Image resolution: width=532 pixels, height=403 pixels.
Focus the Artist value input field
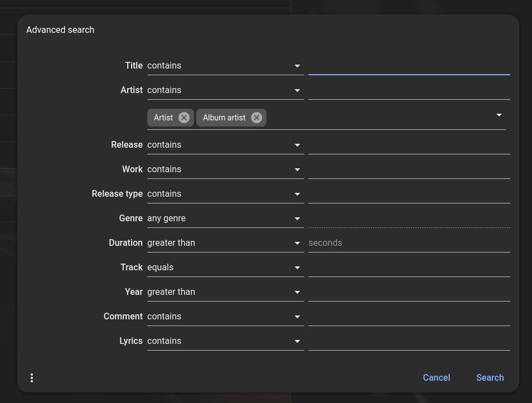tap(409, 90)
